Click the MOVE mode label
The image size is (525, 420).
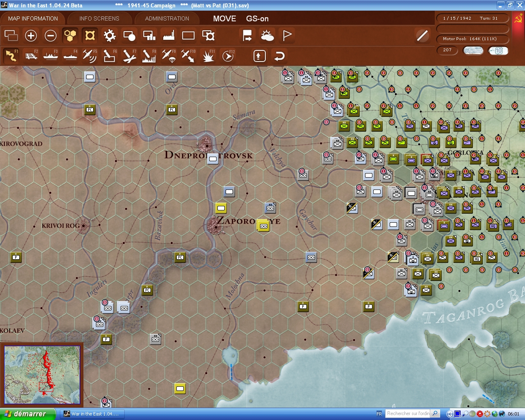pos(224,18)
